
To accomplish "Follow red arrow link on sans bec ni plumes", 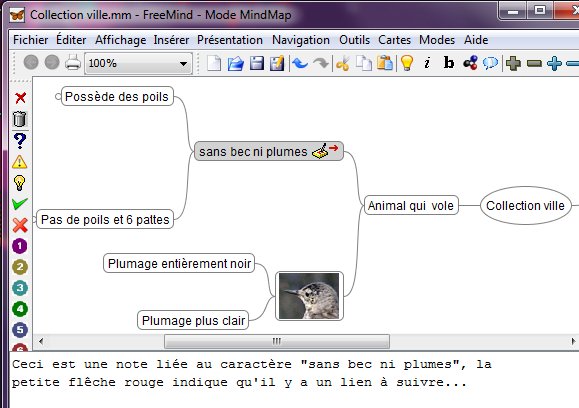I will coord(333,148).
